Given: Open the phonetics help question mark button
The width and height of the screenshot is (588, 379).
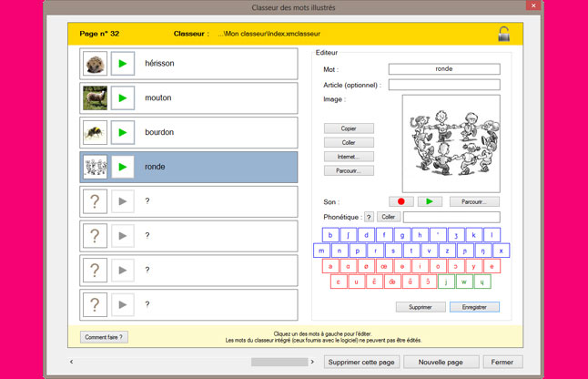Looking at the screenshot, I should click(x=369, y=217).
